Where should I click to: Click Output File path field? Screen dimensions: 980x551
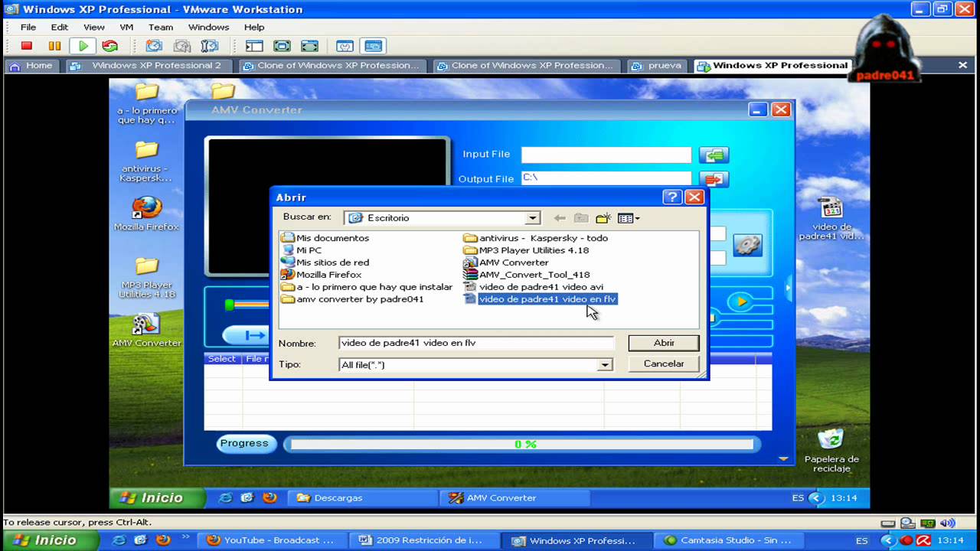606,178
